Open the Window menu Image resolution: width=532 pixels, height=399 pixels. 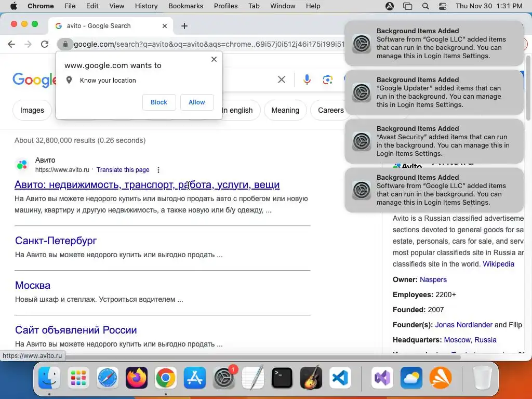283,6
